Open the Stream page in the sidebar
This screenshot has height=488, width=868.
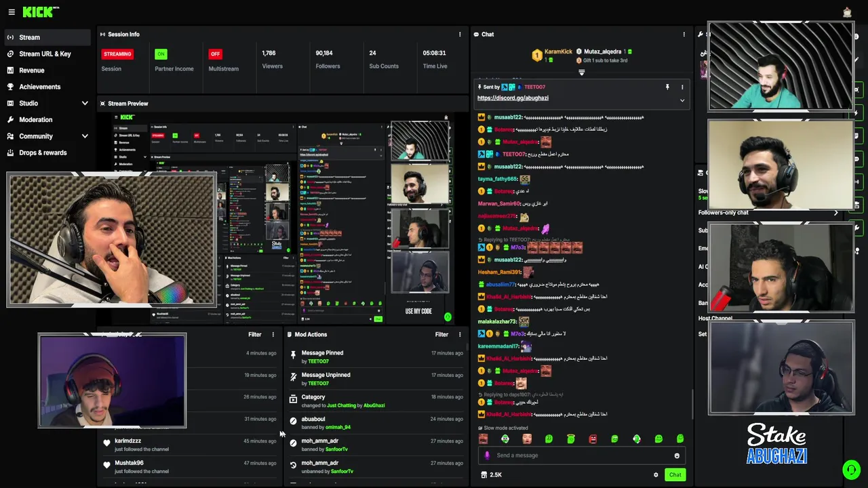(x=47, y=37)
